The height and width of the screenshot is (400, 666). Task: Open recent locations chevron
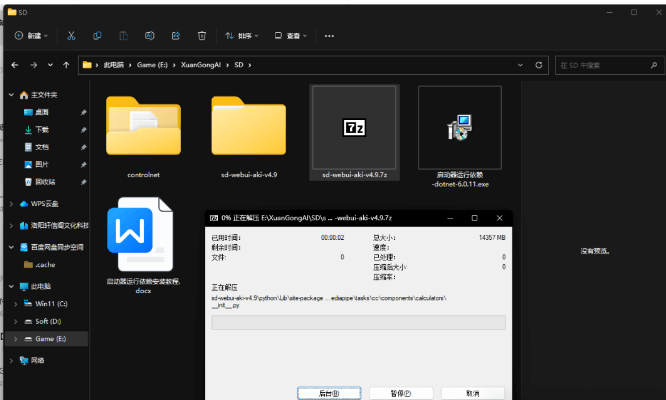tap(50, 65)
